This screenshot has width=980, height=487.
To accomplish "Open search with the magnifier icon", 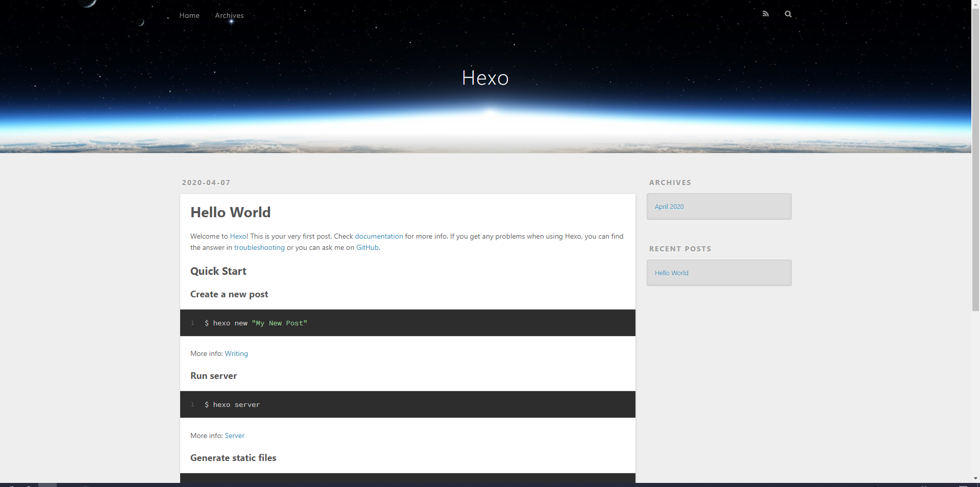I will point(788,14).
